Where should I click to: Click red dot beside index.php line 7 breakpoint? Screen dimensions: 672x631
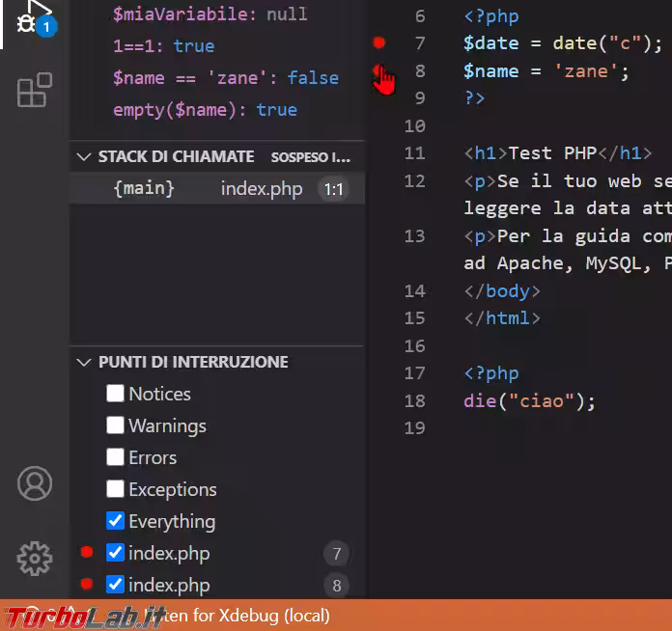[x=87, y=553]
